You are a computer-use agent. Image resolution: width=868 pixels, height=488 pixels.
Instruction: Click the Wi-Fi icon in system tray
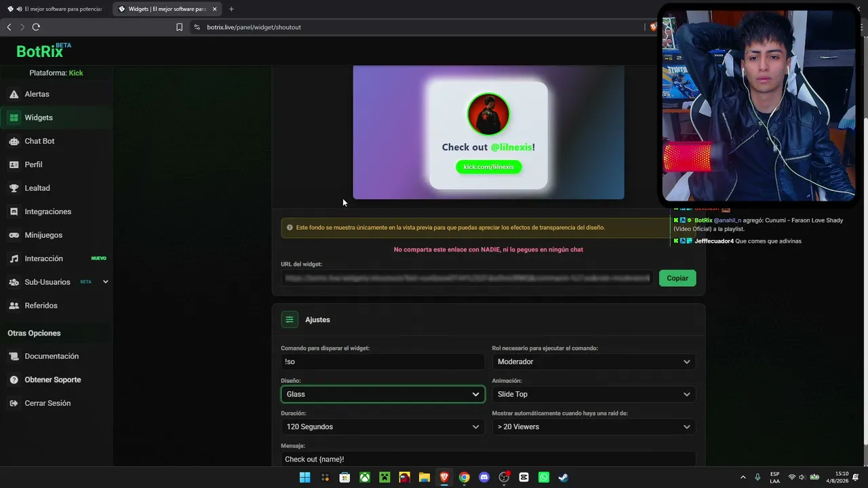pyautogui.click(x=791, y=477)
